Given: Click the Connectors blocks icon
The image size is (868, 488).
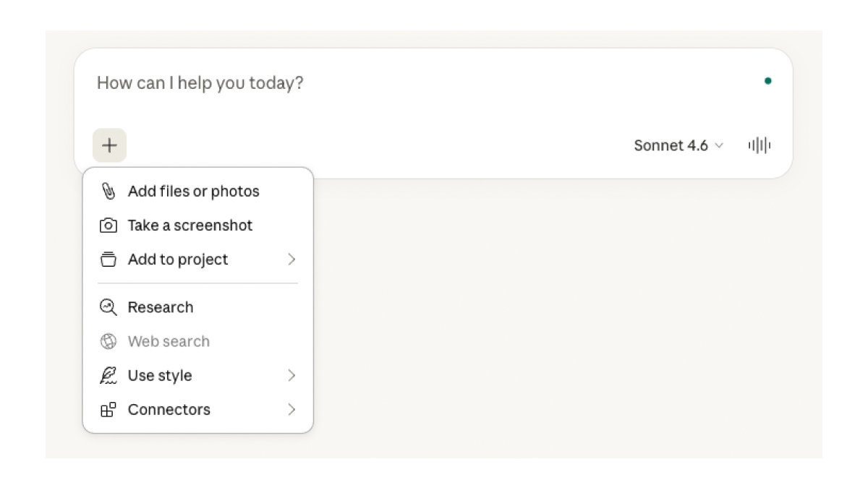Looking at the screenshot, I should click(x=108, y=410).
